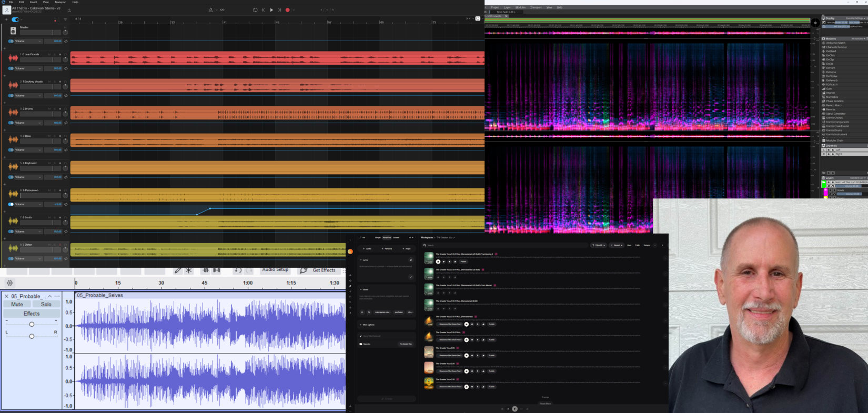Select the Draw pencil tool in Audacity

point(178,270)
